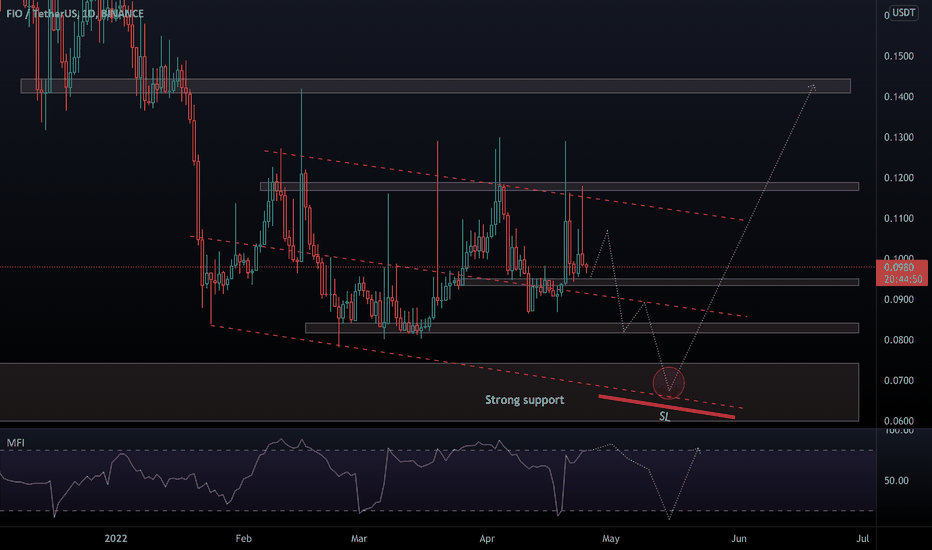
Task: Click the Jun date axis label
Action: [x=739, y=539]
